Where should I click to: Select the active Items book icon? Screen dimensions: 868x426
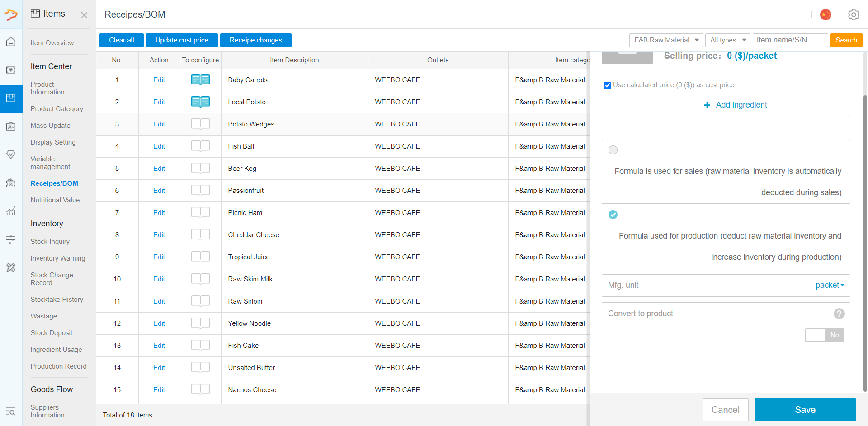pos(11,98)
